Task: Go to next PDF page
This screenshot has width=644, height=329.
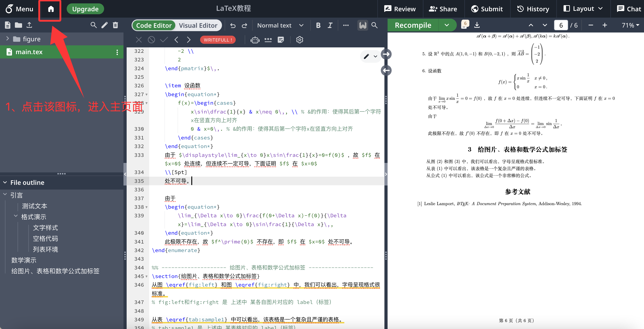Action: click(545, 25)
